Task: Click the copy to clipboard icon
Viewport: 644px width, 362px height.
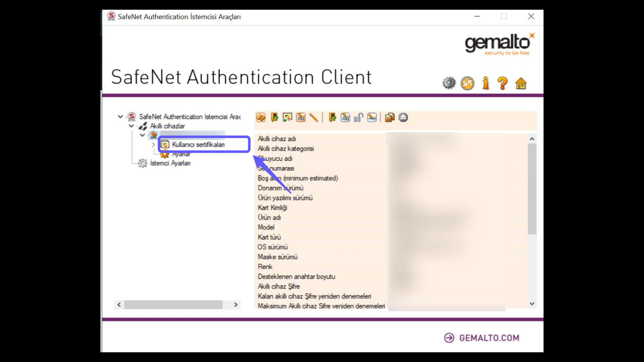Action: tap(389, 117)
